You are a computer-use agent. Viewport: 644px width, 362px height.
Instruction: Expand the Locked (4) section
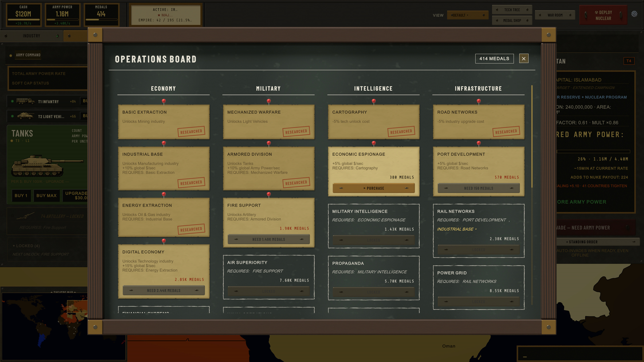pos(26,246)
